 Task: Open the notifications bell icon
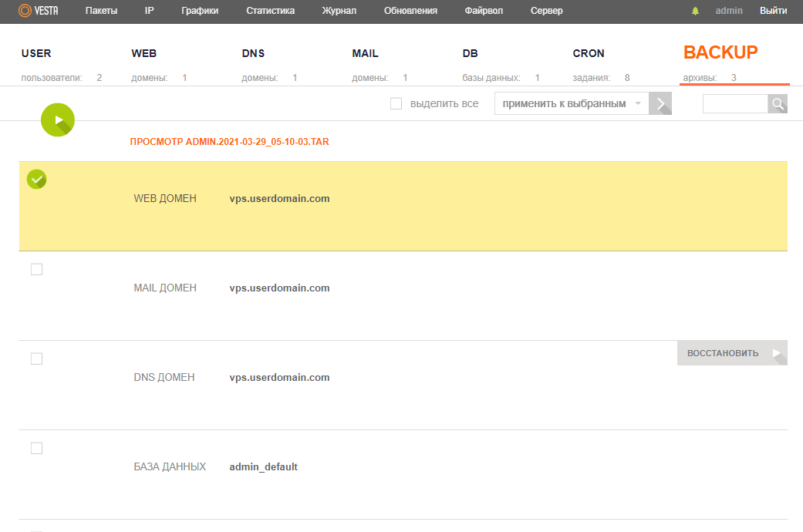[x=695, y=11]
